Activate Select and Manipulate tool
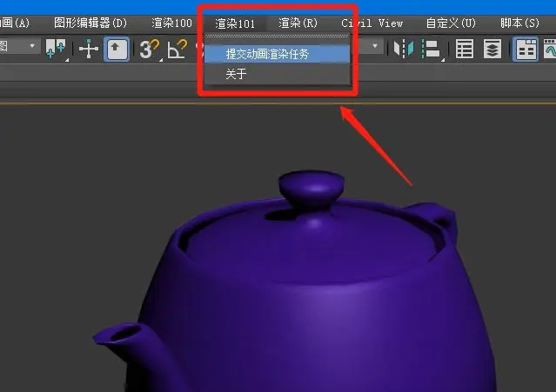Viewport: 556px width, 392px height. 88,49
